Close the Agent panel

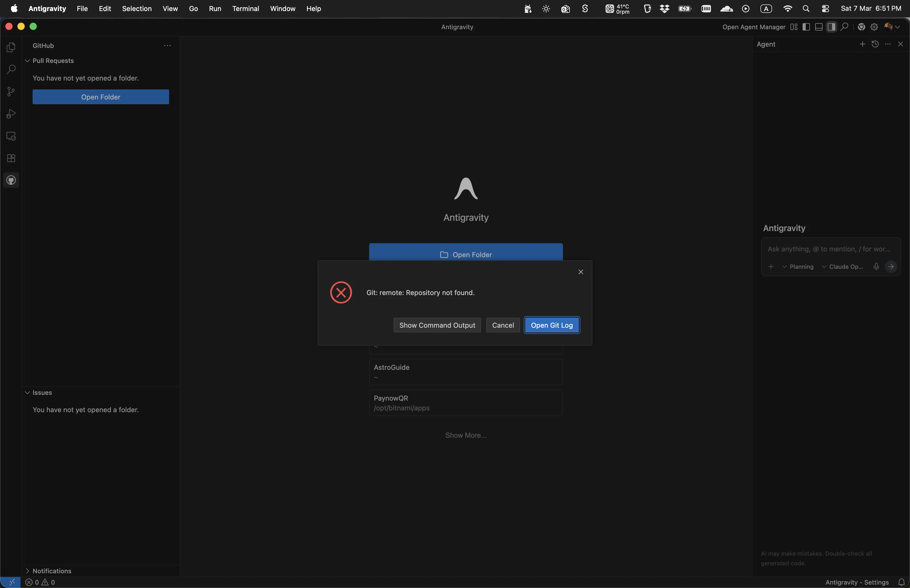pyautogui.click(x=901, y=44)
